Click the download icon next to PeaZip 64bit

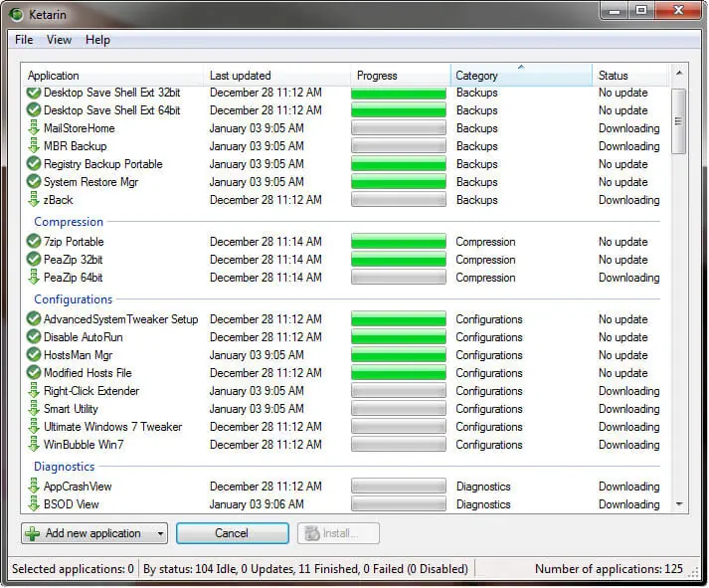coord(34,278)
